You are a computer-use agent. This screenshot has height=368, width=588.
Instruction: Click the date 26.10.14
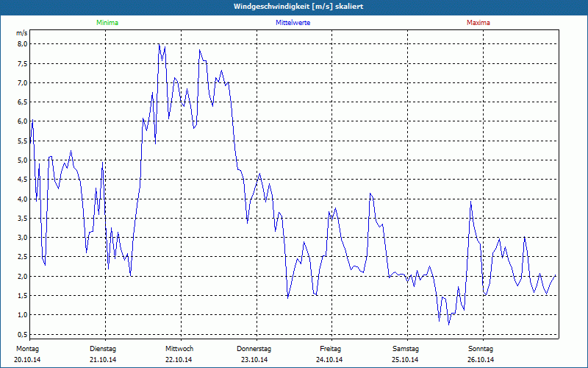(x=481, y=360)
